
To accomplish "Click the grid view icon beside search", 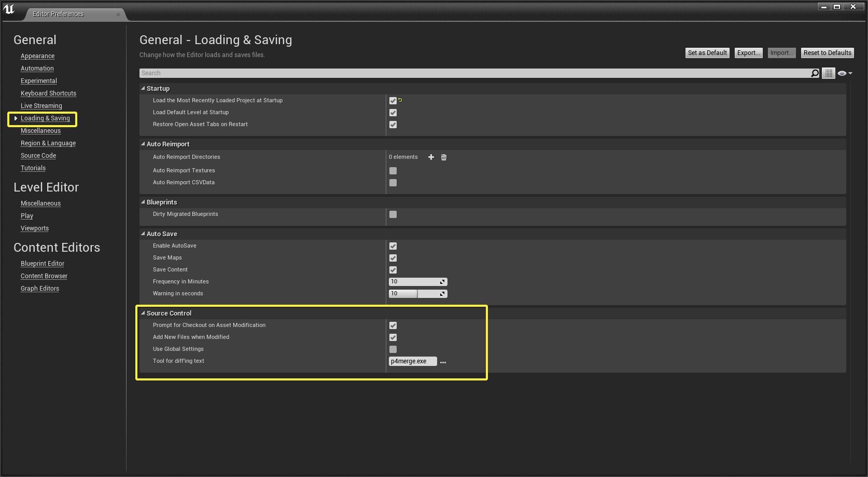I will pyautogui.click(x=829, y=73).
